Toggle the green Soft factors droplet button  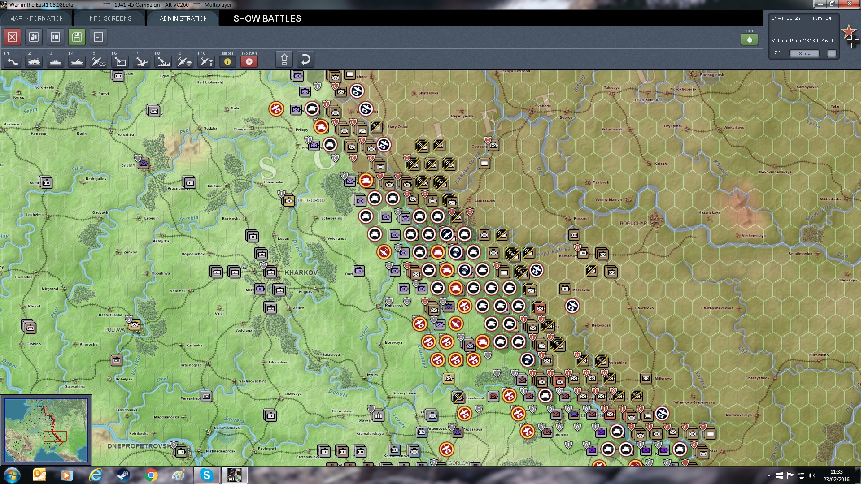[x=750, y=39]
